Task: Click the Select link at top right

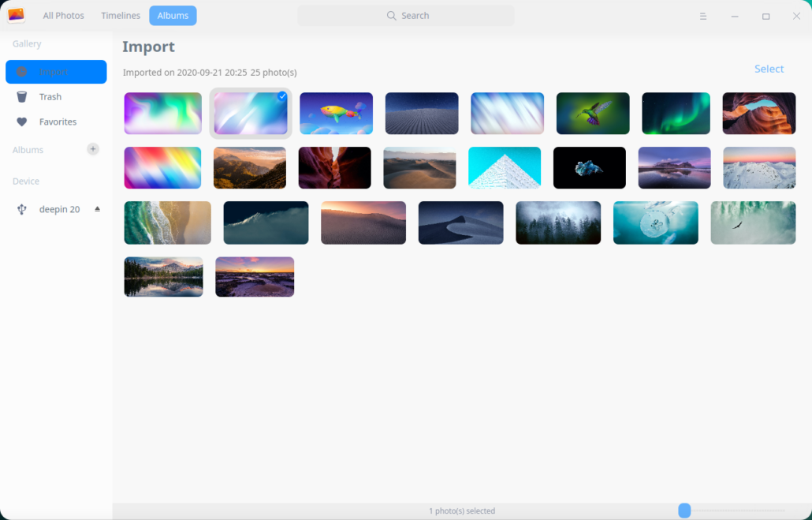Action: pos(769,69)
